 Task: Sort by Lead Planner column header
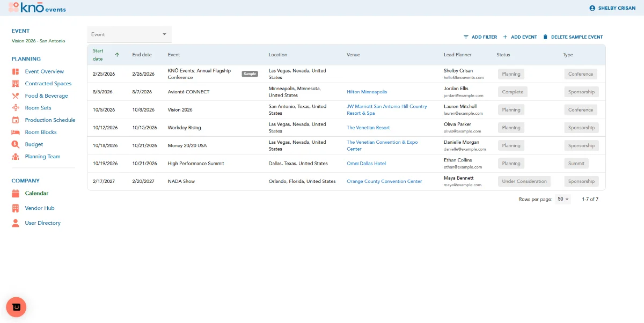[458, 55]
